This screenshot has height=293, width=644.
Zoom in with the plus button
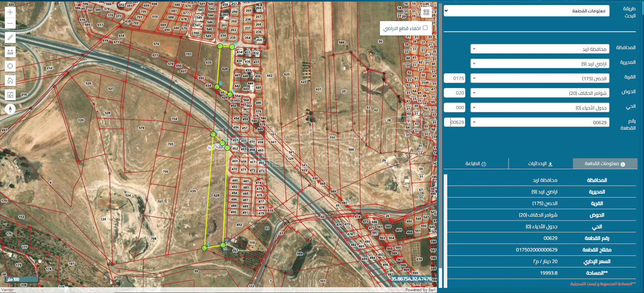10,12
